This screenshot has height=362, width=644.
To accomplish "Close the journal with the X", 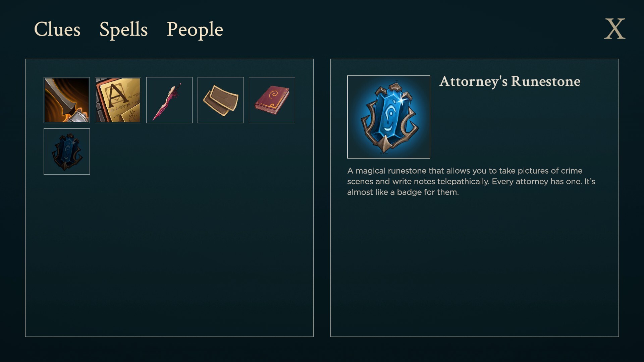I will 614,29.
